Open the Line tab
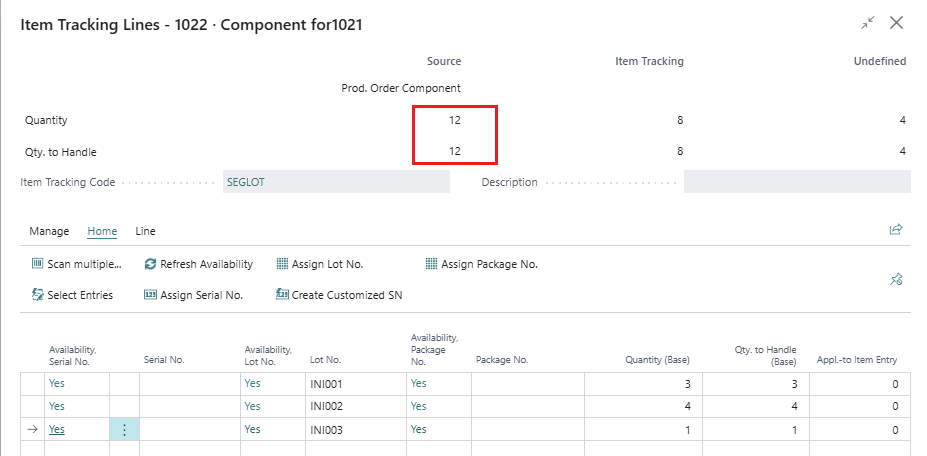The image size is (927, 456). click(x=145, y=231)
